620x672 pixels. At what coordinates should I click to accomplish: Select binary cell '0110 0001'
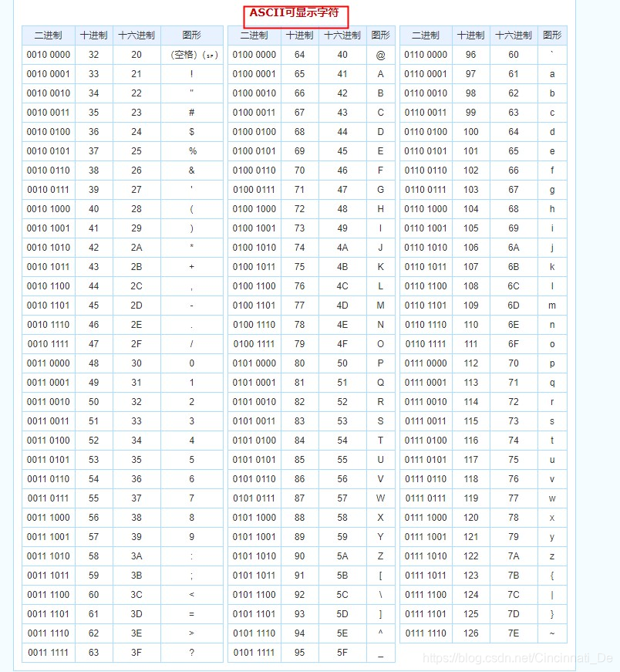point(426,74)
